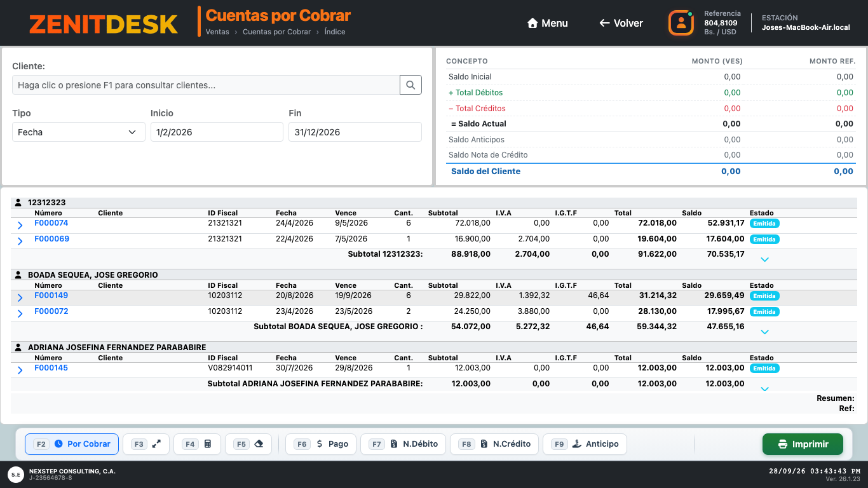Open the Tipo dropdown showing Fecha
The image size is (868, 488).
click(79, 132)
